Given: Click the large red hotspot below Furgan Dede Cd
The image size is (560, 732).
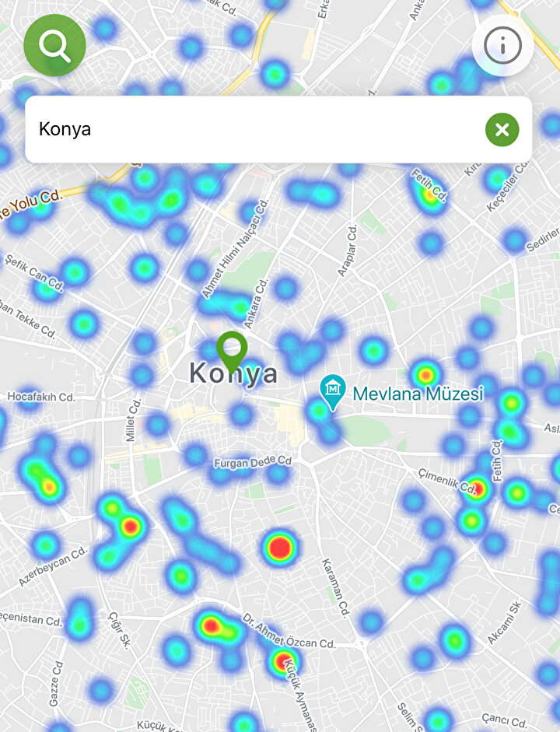Looking at the screenshot, I should pyautogui.click(x=279, y=548).
